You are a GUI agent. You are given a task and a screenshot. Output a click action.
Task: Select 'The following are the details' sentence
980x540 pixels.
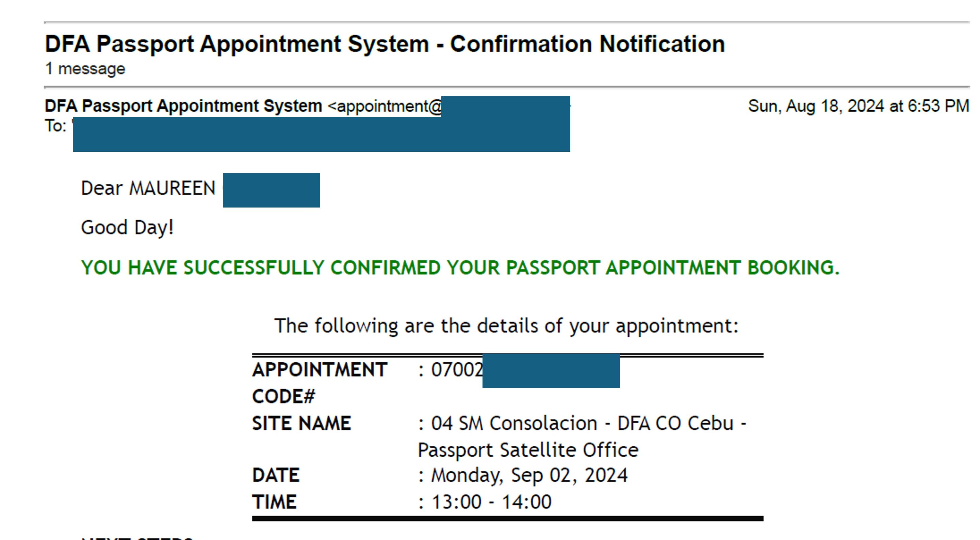pyautogui.click(x=506, y=326)
